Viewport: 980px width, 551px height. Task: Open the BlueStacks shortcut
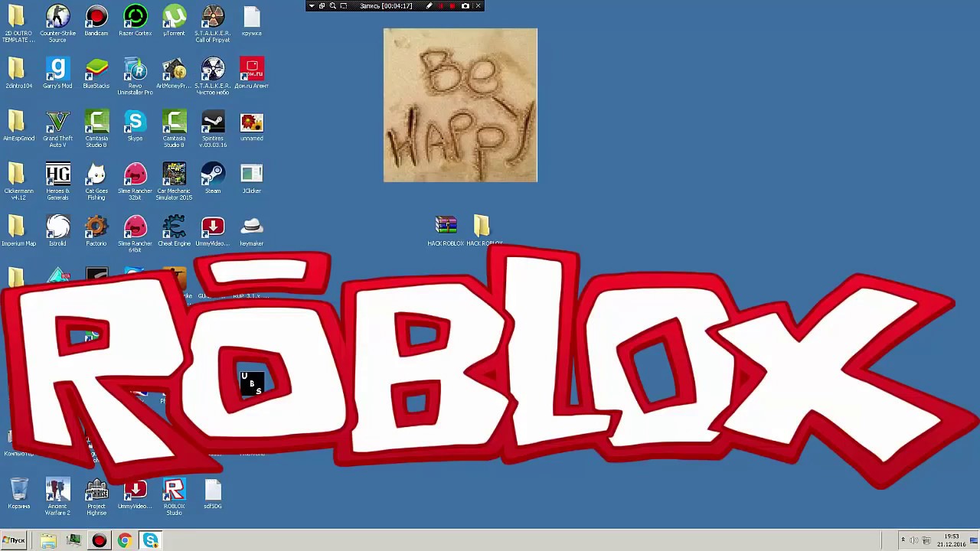coord(96,73)
